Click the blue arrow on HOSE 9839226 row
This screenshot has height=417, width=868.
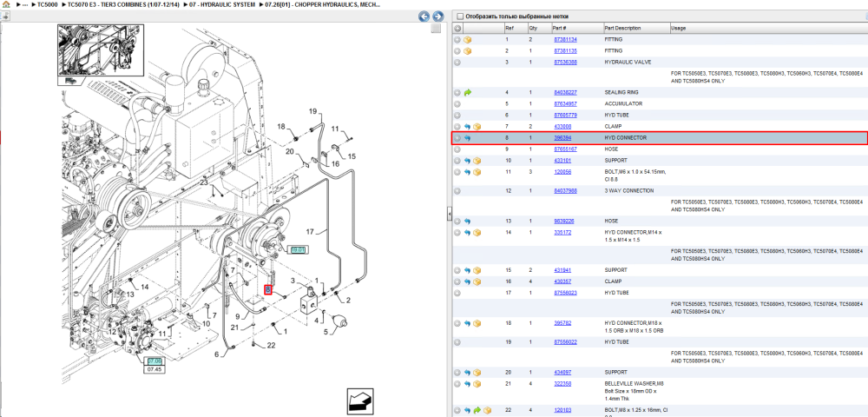pyautogui.click(x=467, y=221)
